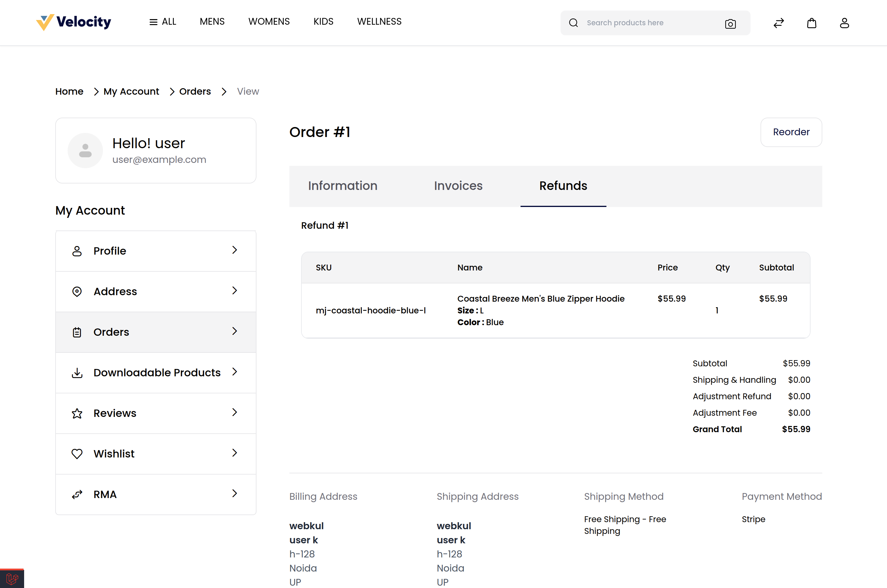Image resolution: width=887 pixels, height=588 pixels.
Task: Expand the Downloadable Products row chevron
Action: click(x=235, y=372)
